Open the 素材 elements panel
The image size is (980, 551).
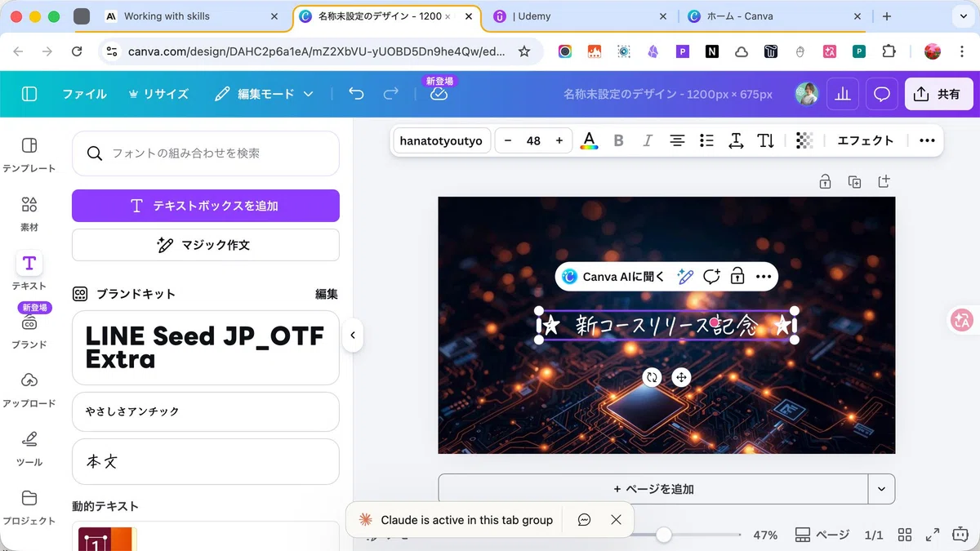point(29,213)
